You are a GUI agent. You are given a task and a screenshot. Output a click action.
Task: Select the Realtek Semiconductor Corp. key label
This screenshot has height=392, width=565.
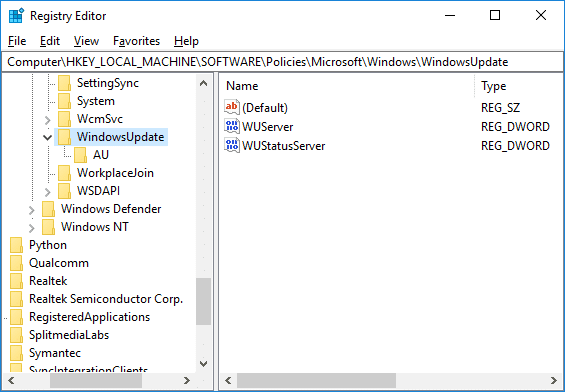[x=106, y=299]
